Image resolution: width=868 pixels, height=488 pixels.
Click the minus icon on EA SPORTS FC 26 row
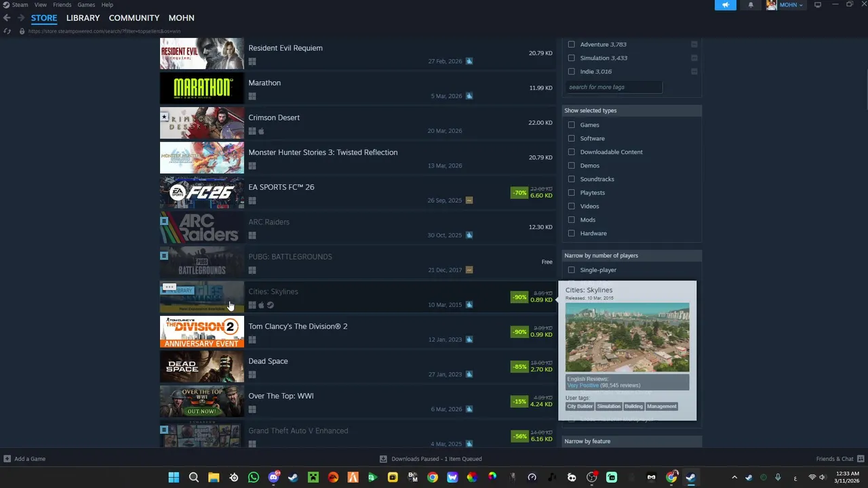point(469,201)
